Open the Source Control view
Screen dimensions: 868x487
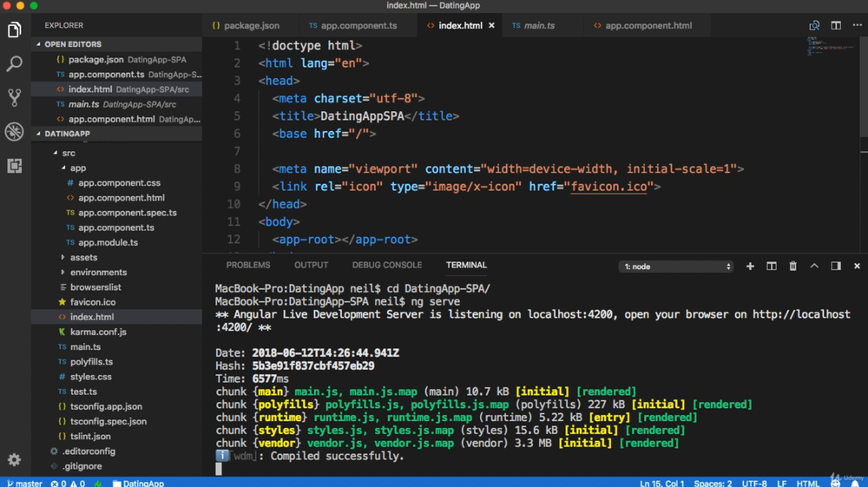tap(14, 97)
